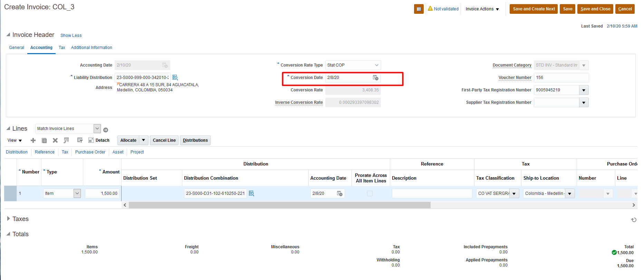Open line 1 Accounting Date calendar picker
Image resolution: width=644 pixels, height=280 pixels.
pos(340,193)
